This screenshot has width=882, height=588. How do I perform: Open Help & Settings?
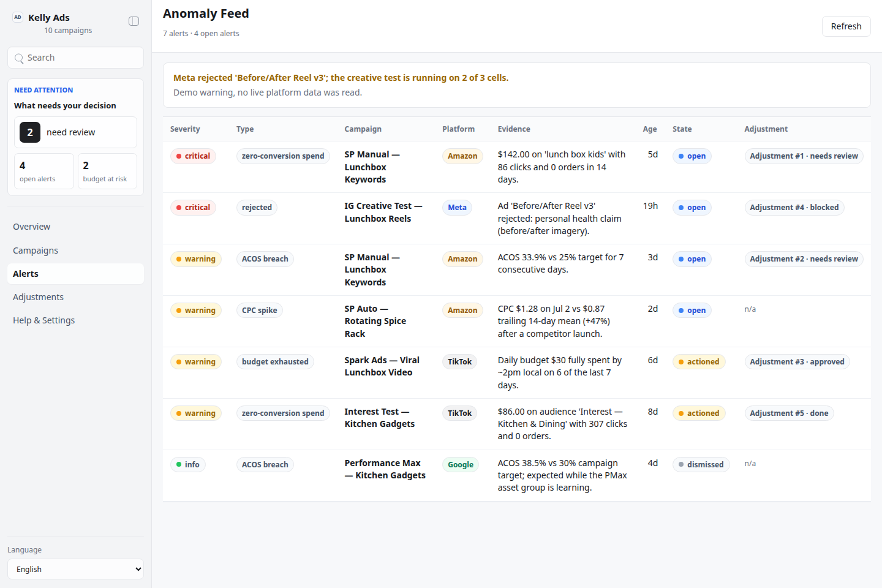click(x=75, y=320)
